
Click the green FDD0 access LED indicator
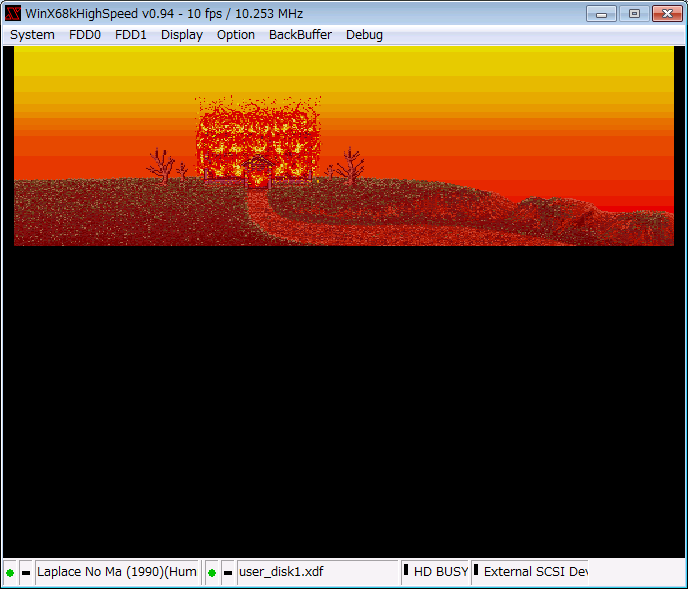10,572
